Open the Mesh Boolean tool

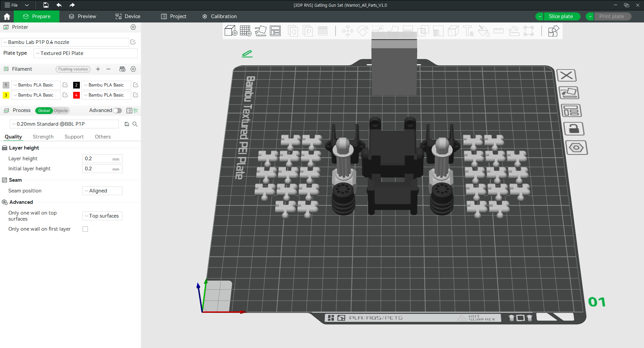(423, 31)
